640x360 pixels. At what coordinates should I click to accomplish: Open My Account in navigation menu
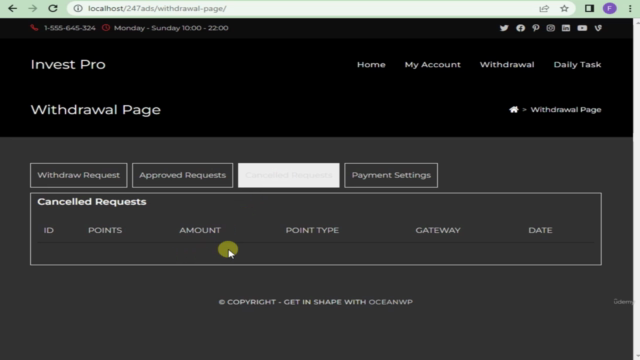433,64
